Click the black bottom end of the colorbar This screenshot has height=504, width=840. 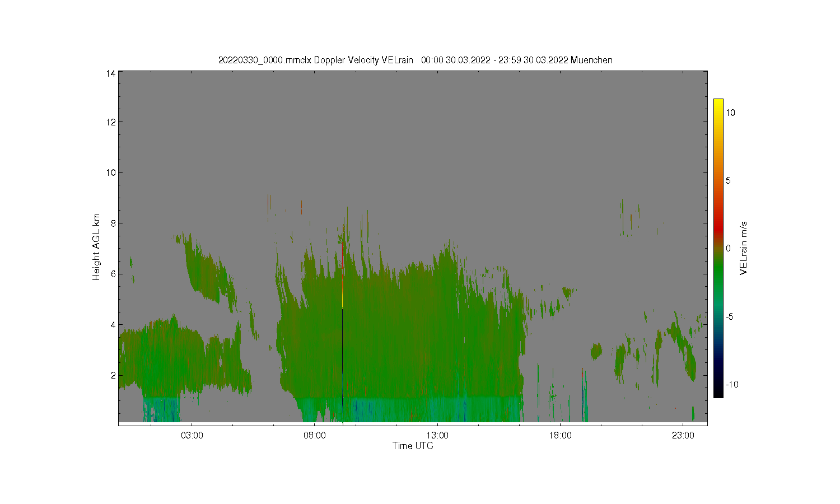point(718,394)
